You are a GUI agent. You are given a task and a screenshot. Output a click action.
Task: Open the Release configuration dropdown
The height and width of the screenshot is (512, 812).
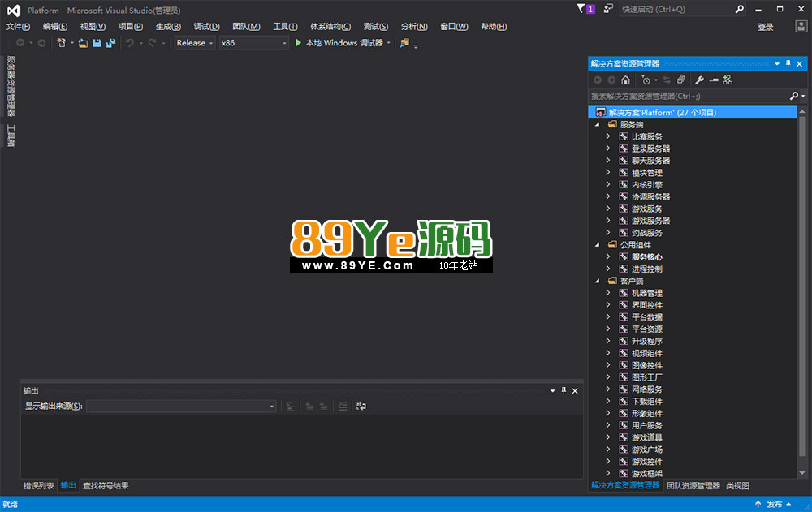[194, 43]
